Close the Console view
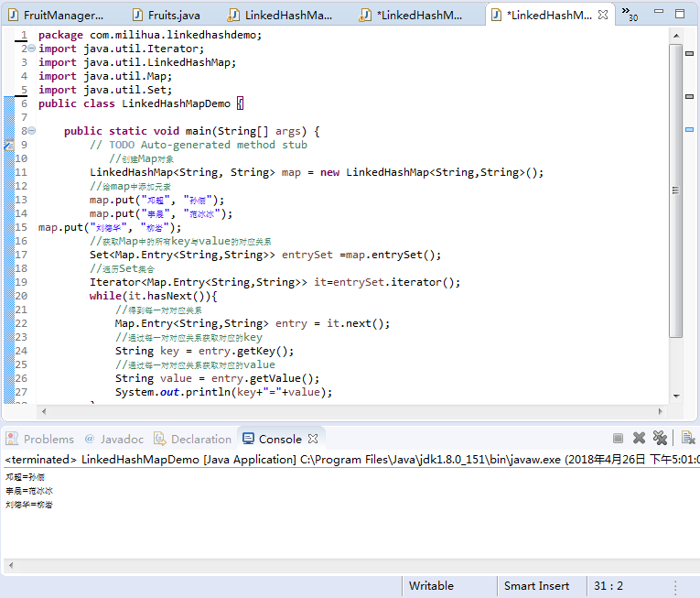700x598 pixels. click(x=313, y=439)
